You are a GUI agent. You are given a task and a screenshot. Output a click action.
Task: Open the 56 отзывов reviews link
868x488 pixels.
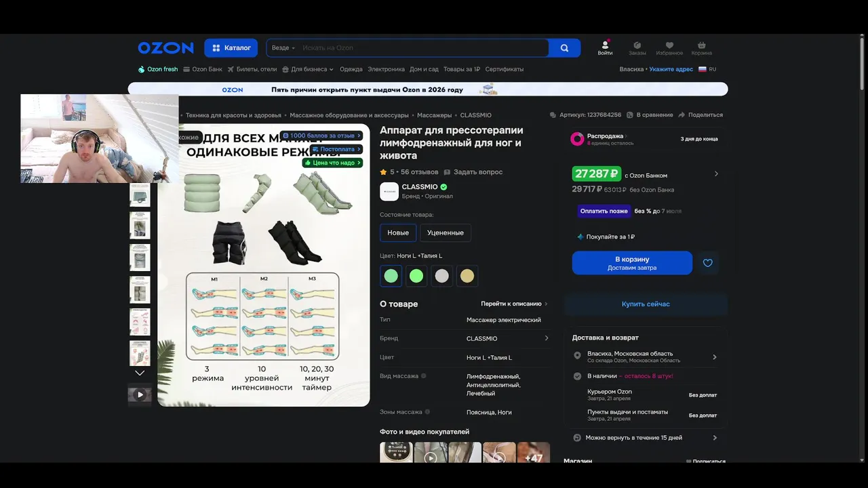pyautogui.click(x=419, y=172)
